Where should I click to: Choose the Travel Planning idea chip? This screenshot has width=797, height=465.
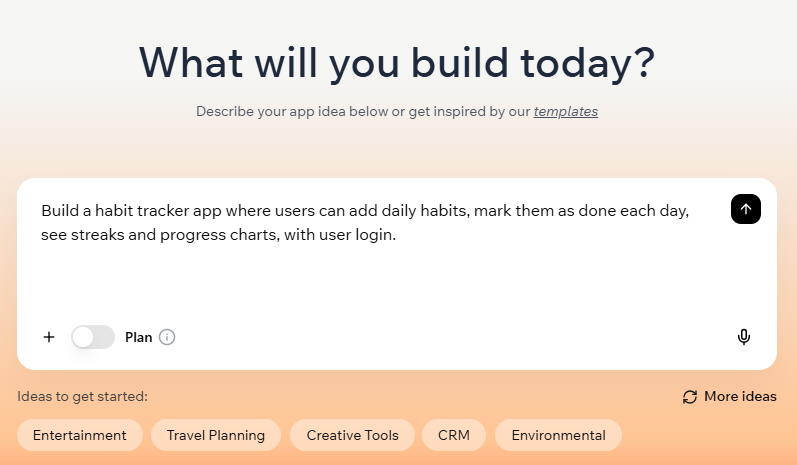click(x=216, y=435)
